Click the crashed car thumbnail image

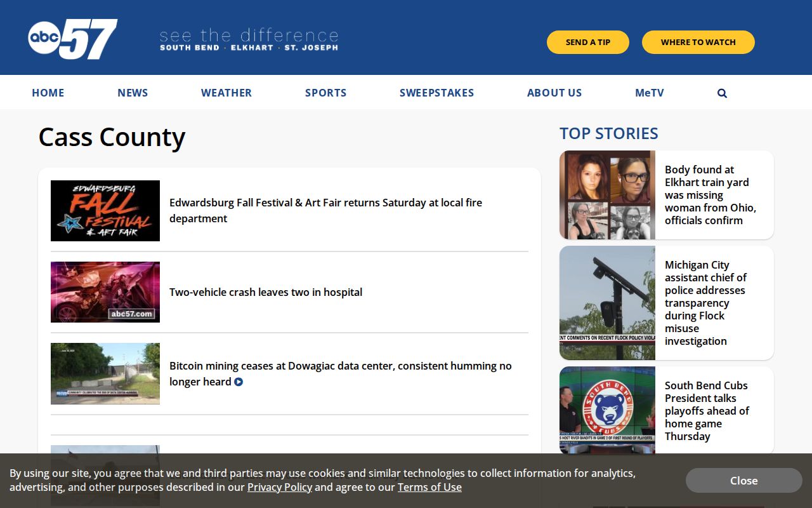[105, 292]
